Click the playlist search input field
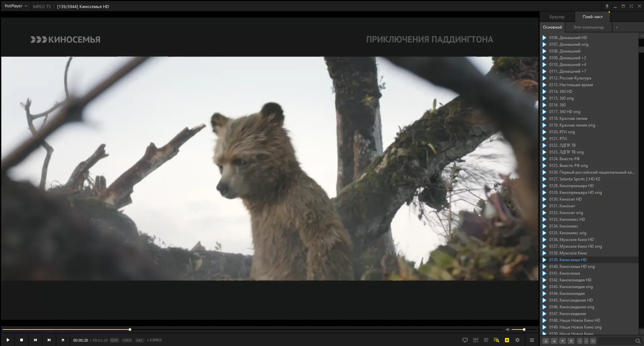This screenshot has width=644, height=346. (x=615, y=341)
